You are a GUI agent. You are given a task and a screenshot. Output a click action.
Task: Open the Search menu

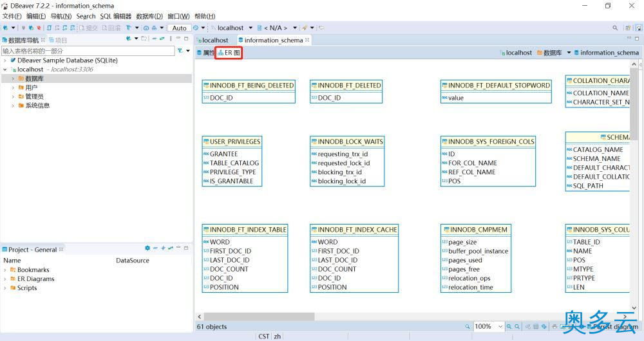click(x=86, y=16)
